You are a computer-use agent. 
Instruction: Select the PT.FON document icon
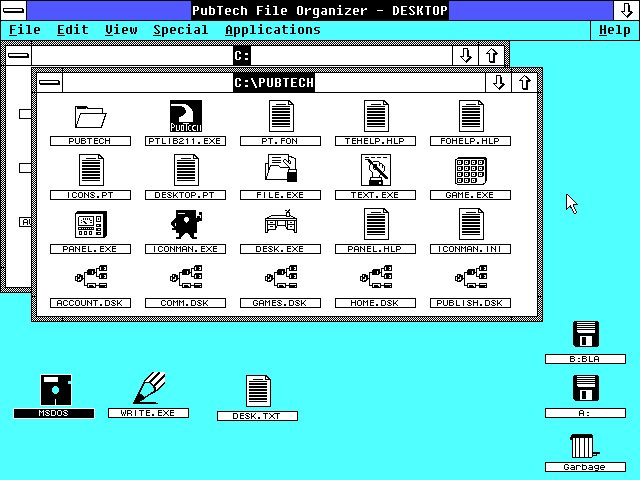point(281,116)
